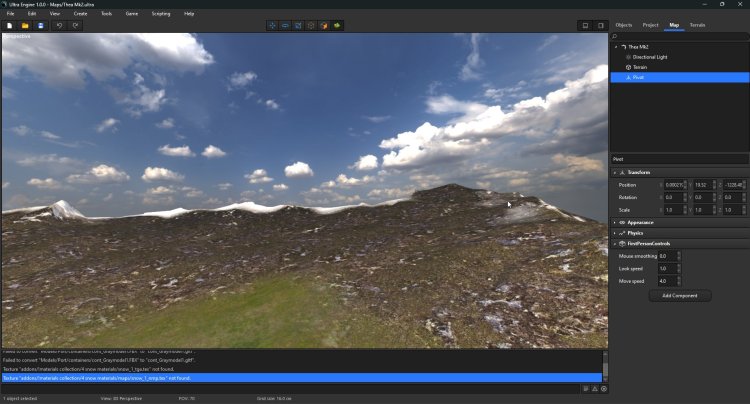Screen dimensions: 750x404
Task: Click the Add Component button
Action: pyautogui.click(x=680, y=296)
